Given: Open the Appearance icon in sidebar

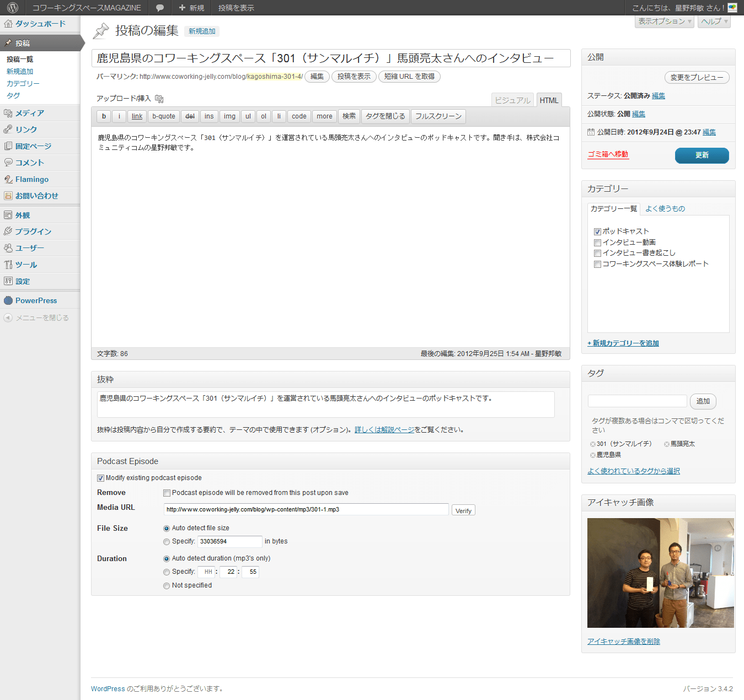Looking at the screenshot, I should [8, 215].
